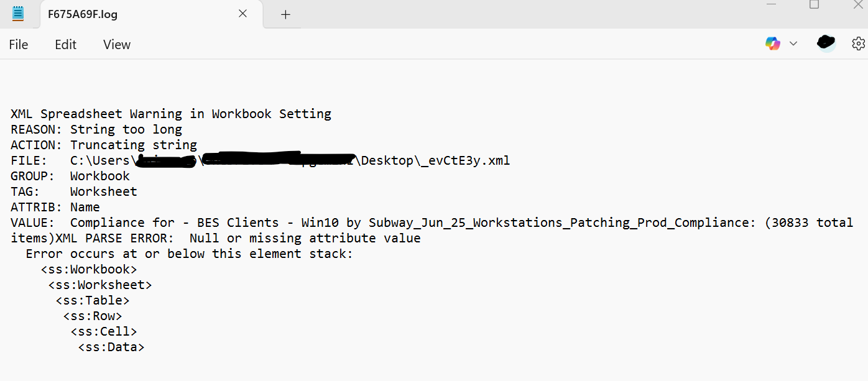Image resolution: width=868 pixels, height=381 pixels.
Task: Open the Edit menu
Action: 65,45
